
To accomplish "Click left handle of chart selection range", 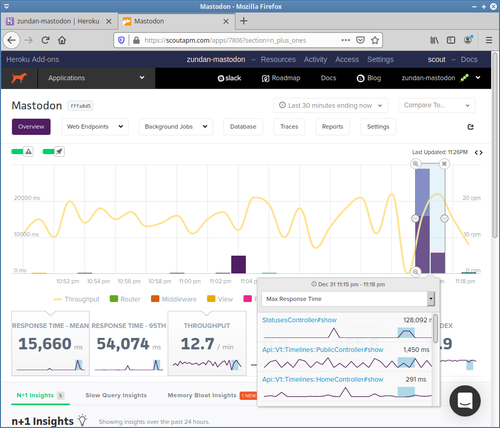I will [x=415, y=218].
